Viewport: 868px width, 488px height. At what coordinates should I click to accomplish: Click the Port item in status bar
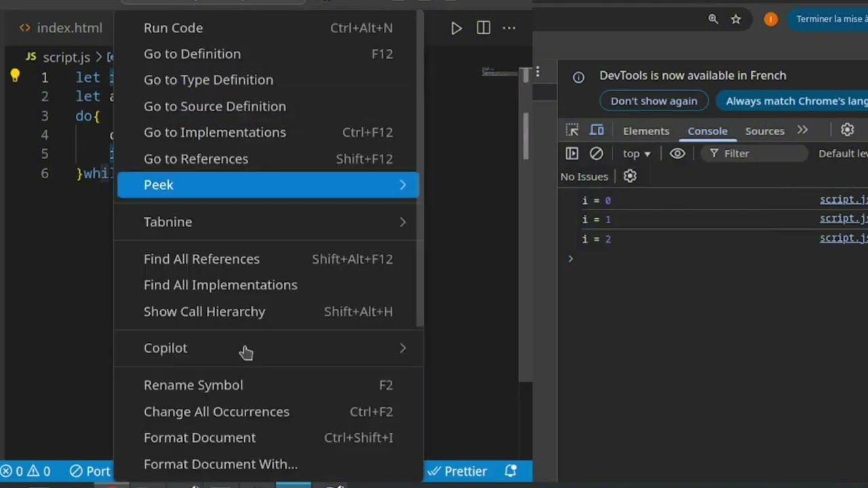point(90,471)
